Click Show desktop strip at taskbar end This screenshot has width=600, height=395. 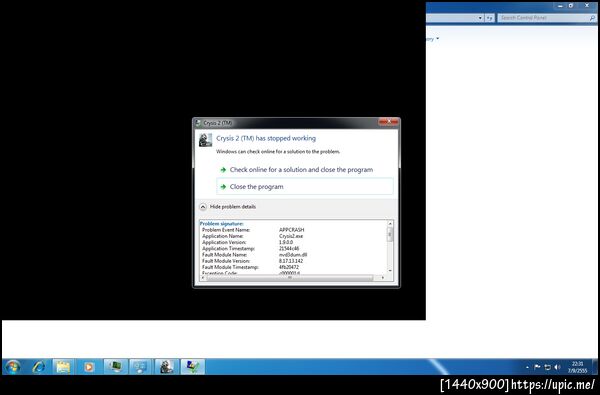(x=595, y=367)
